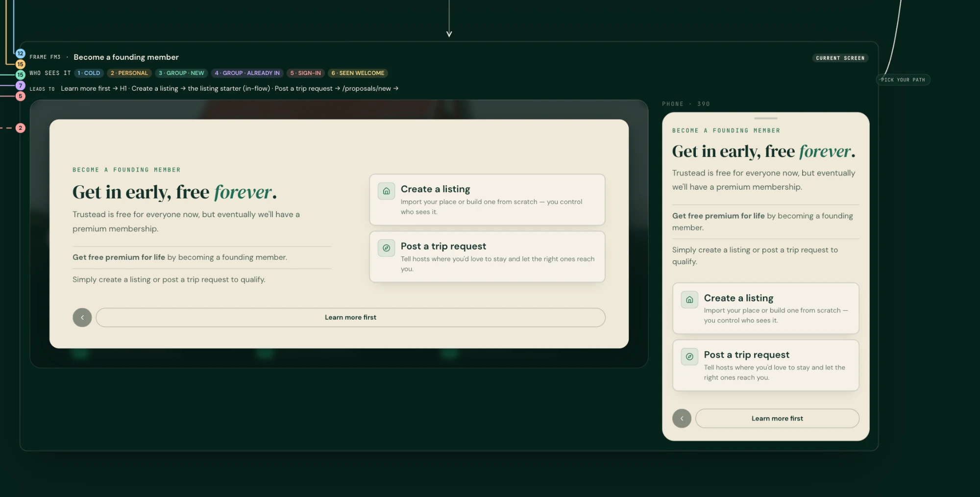
Task: Click the 'Become a founding member' frame title
Action: (x=126, y=57)
